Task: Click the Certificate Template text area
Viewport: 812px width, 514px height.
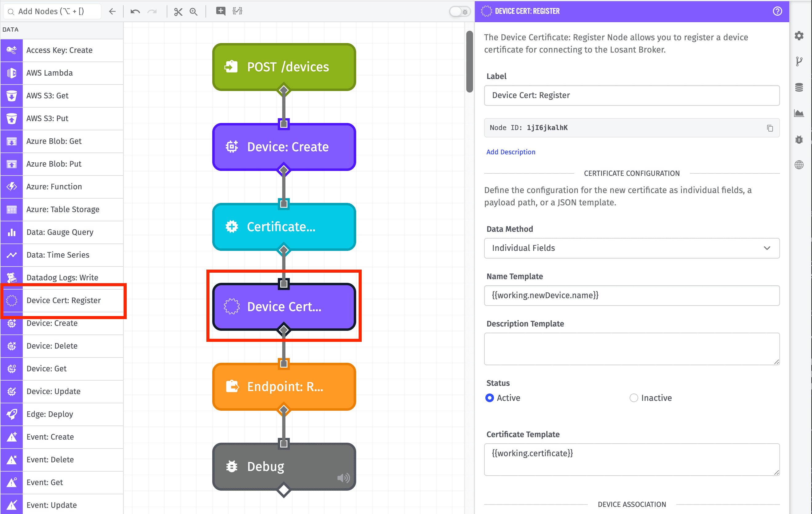Action: click(631, 459)
